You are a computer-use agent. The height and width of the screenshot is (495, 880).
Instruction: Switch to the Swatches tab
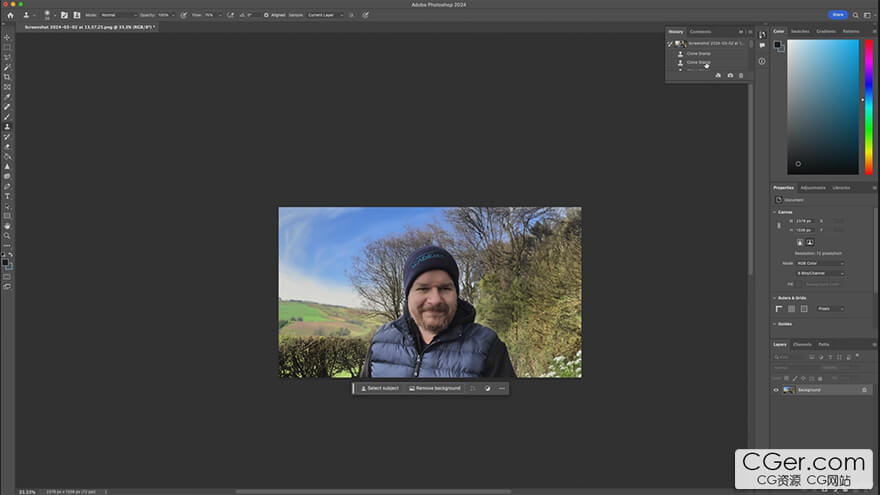(800, 31)
